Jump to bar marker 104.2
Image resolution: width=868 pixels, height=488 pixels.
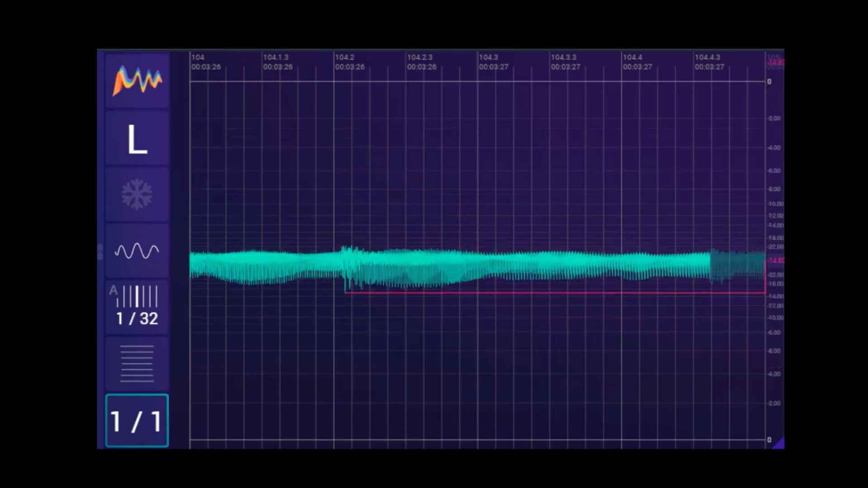(344, 57)
